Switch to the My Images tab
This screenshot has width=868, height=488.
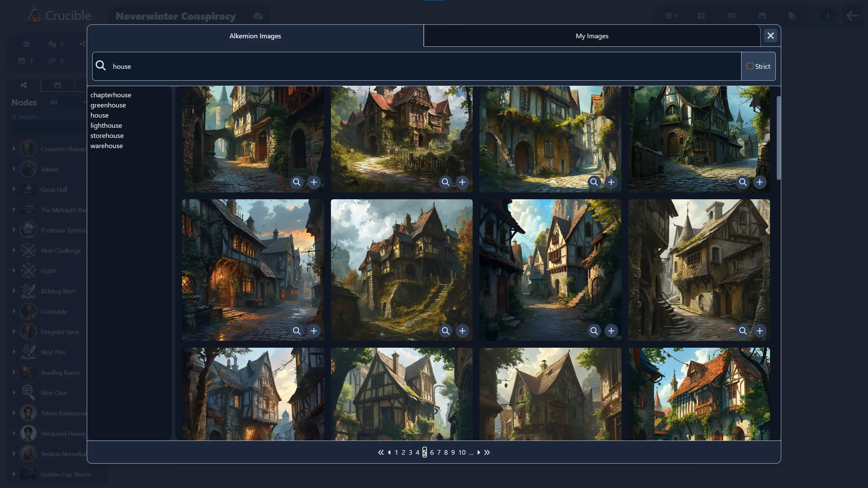[592, 35]
